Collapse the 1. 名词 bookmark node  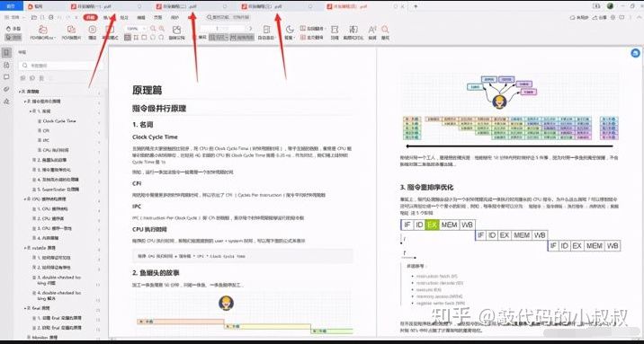(30, 111)
